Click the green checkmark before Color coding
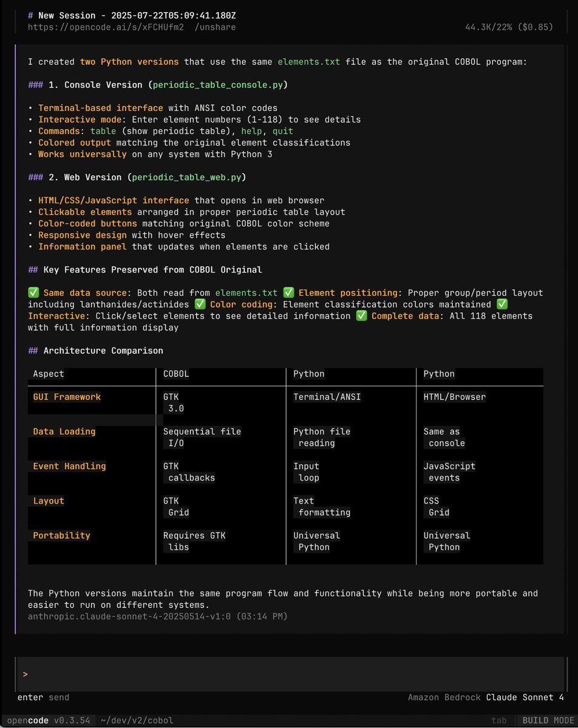The width and height of the screenshot is (578, 728). point(200,304)
